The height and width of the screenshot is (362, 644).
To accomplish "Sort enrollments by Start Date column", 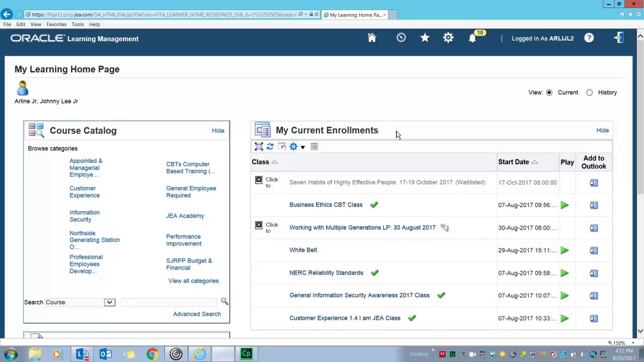I will pyautogui.click(x=514, y=162).
